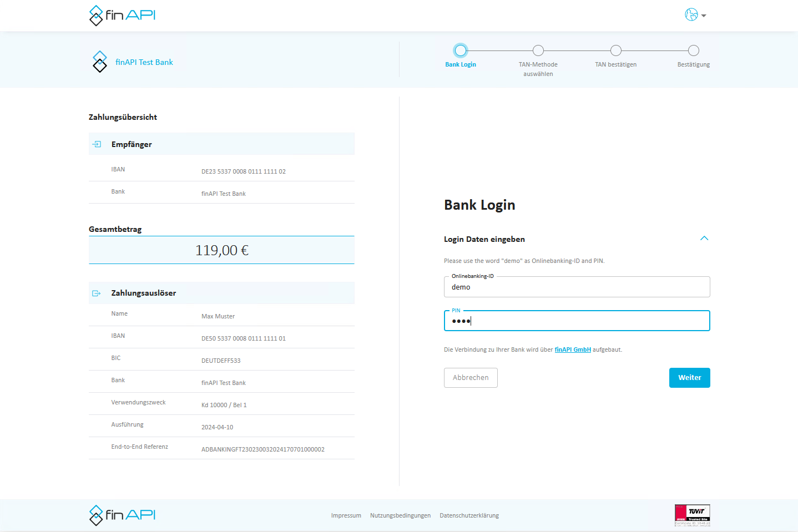Click the Verwendungszweck value Kd 10000 / Bel 1
Viewport: 798px width, 532px height.
[x=224, y=405]
